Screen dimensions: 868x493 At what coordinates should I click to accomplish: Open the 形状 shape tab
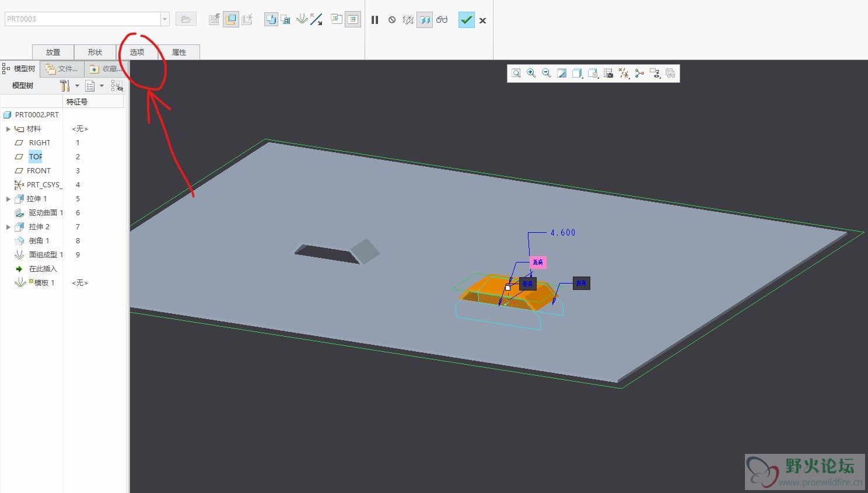tap(95, 52)
